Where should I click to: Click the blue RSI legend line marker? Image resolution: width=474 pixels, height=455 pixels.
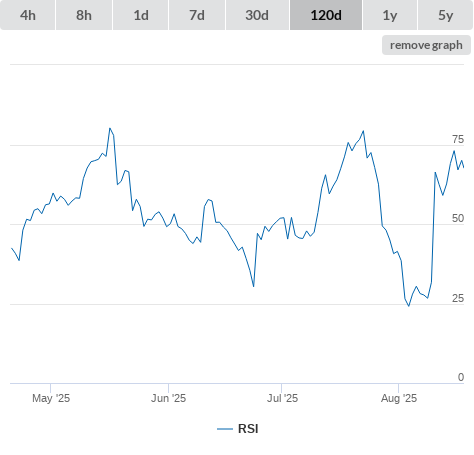pyautogui.click(x=225, y=429)
